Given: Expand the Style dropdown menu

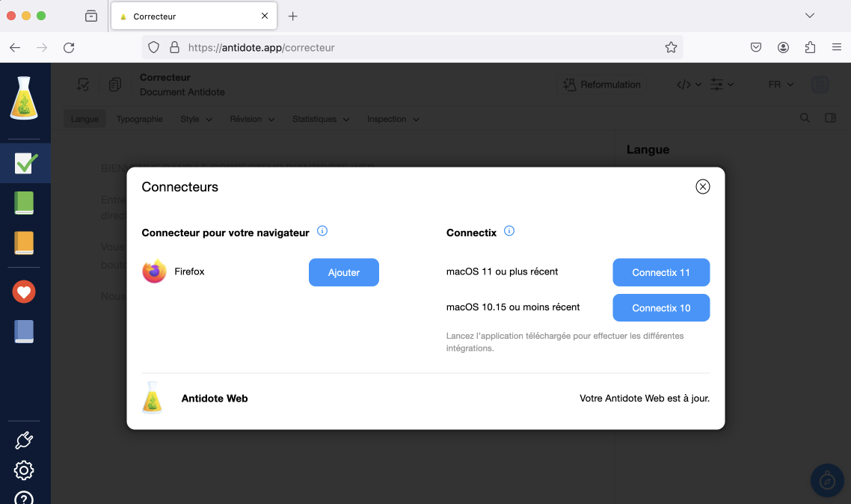Looking at the screenshot, I should pyautogui.click(x=196, y=119).
